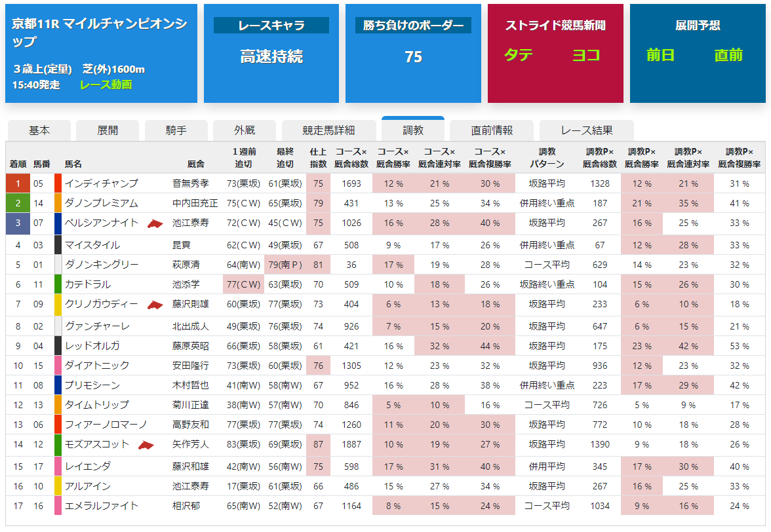Image resolution: width=771 pixels, height=532 pixels.
Task: Click the red horse icon beside モズアスコット
Action: pyautogui.click(x=146, y=445)
